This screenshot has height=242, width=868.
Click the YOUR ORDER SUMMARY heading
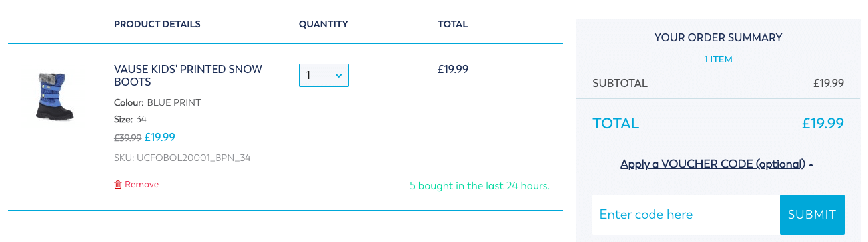(718, 38)
